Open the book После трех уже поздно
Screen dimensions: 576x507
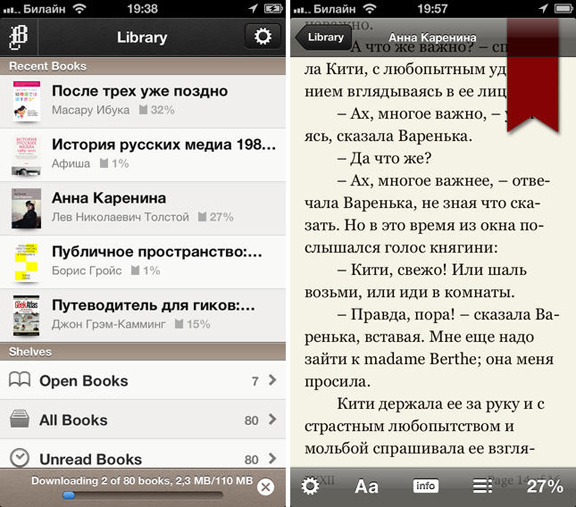click(x=143, y=101)
